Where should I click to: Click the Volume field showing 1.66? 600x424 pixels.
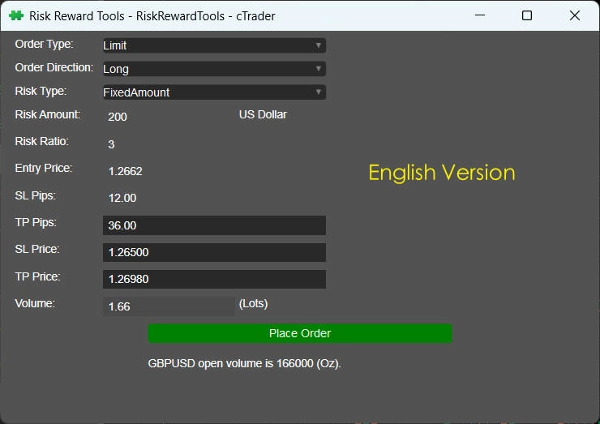(169, 307)
